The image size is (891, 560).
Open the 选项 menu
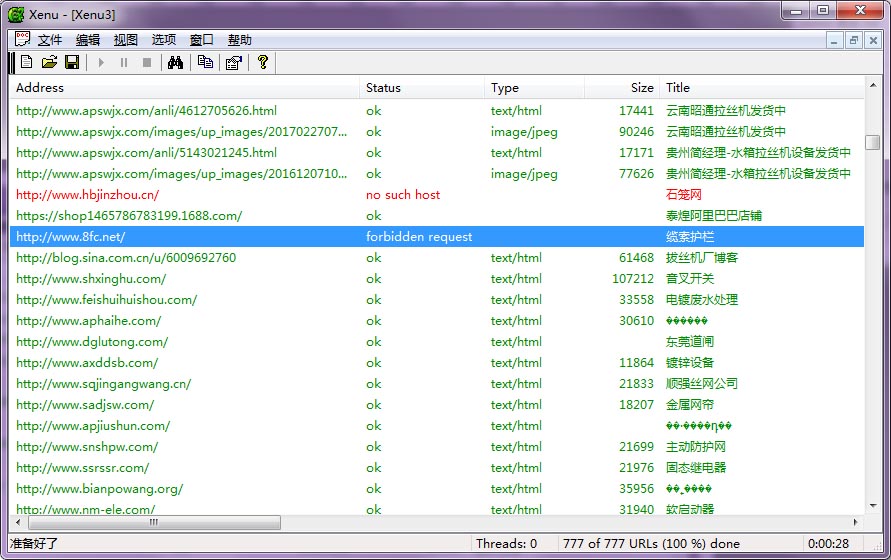[164, 40]
